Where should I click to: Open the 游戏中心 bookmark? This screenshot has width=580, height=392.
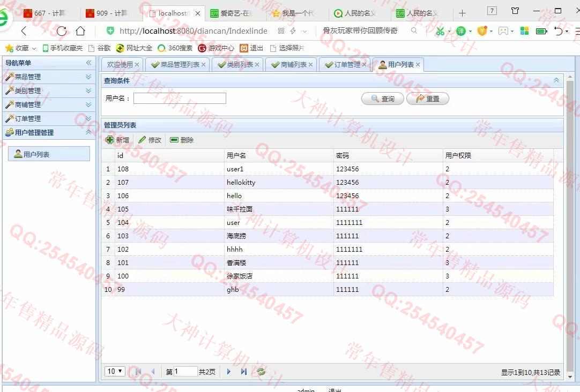click(x=216, y=48)
